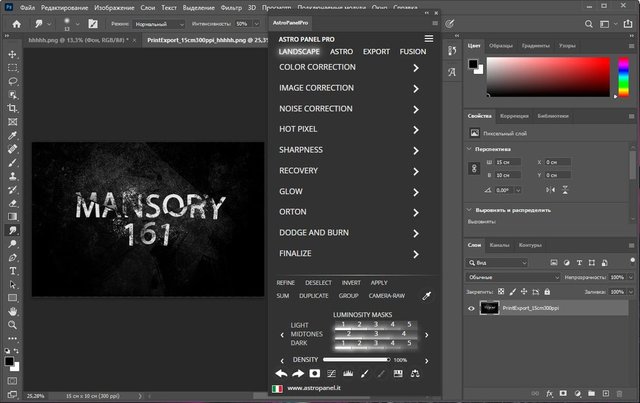Select the Frame tool

(13, 122)
